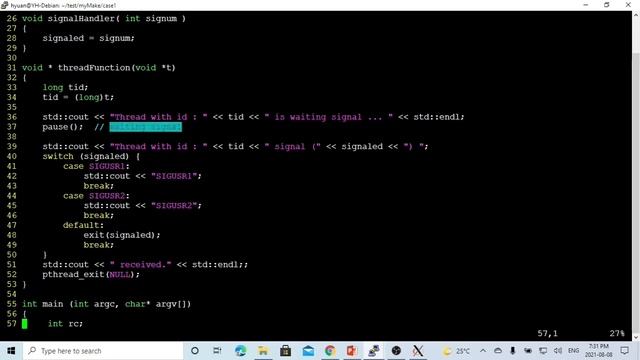
Task: Open the Windows Start menu
Action: click(11, 351)
